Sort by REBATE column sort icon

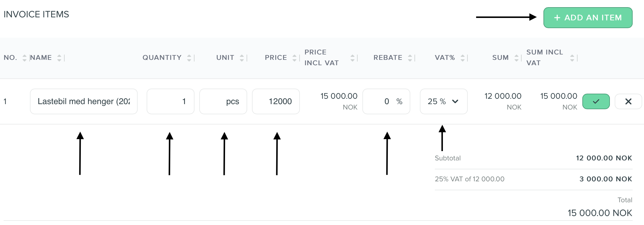pos(410,58)
